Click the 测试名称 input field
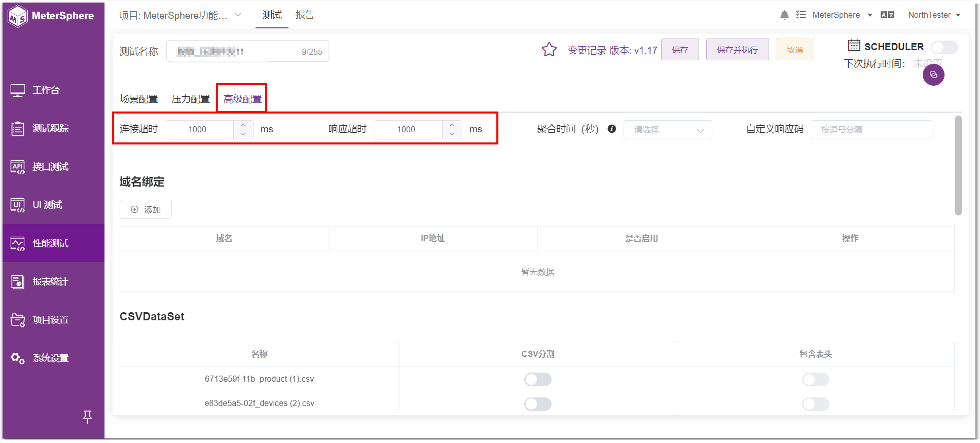980x443 pixels. pos(247,51)
